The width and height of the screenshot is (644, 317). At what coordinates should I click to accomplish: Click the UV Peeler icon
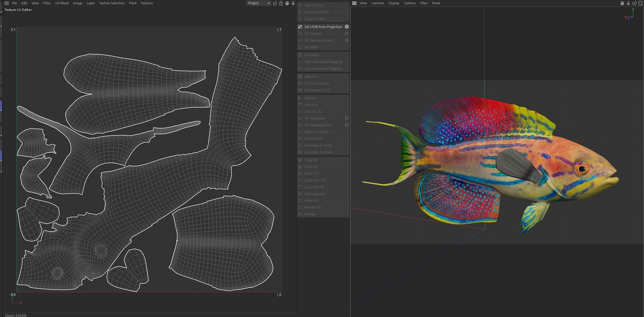(300, 55)
